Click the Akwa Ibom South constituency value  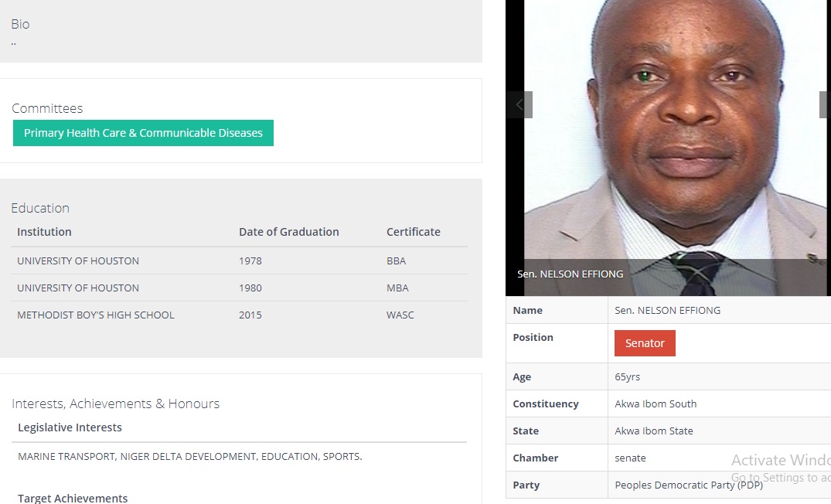pos(656,404)
